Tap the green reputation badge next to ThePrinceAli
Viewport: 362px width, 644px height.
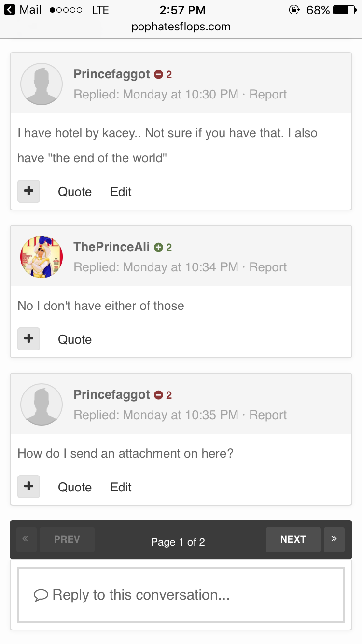(163, 247)
